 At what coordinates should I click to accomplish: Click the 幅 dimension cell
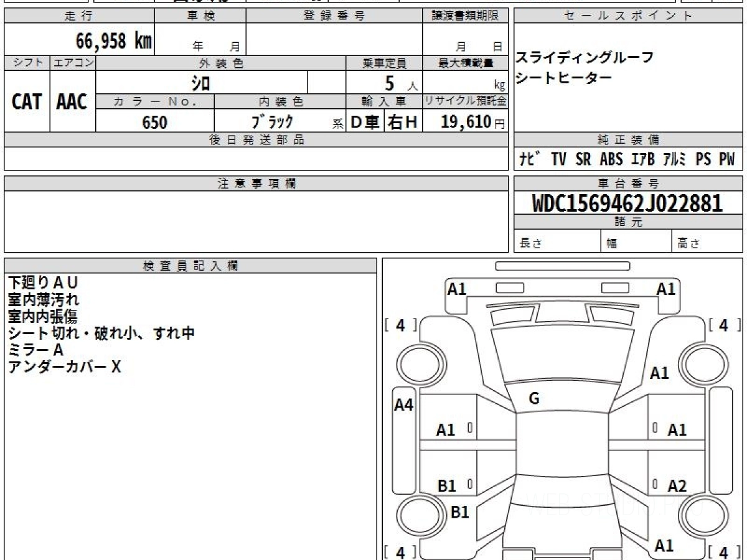coord(636,241)
